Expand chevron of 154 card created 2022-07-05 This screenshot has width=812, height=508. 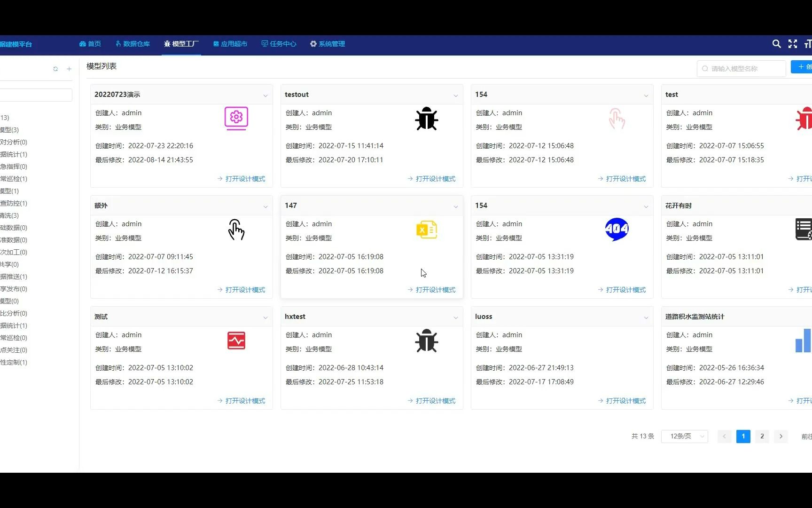pos(646,206)
